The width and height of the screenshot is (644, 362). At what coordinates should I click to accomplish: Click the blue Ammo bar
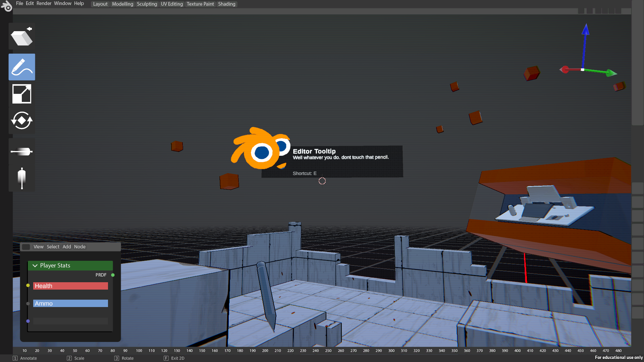(70, 303)
